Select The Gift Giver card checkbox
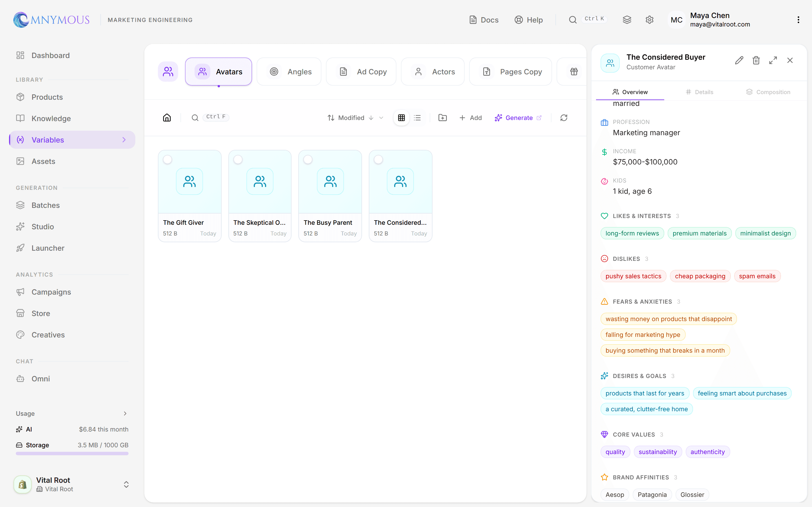The image size is (812, 507). pyautogui.click(x=167, y=160)
